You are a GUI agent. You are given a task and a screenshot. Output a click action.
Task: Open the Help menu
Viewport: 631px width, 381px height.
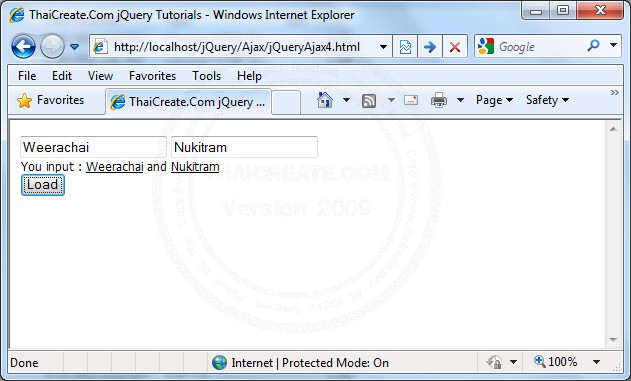pyautogui.click(x=249, y=76)
